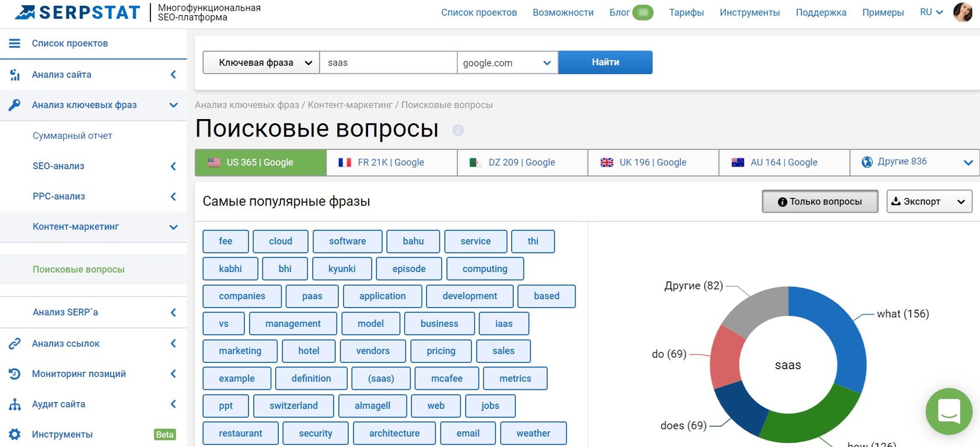
Task: Click the Мониторинг позиций history icon
Action: (x=15, y=374)
